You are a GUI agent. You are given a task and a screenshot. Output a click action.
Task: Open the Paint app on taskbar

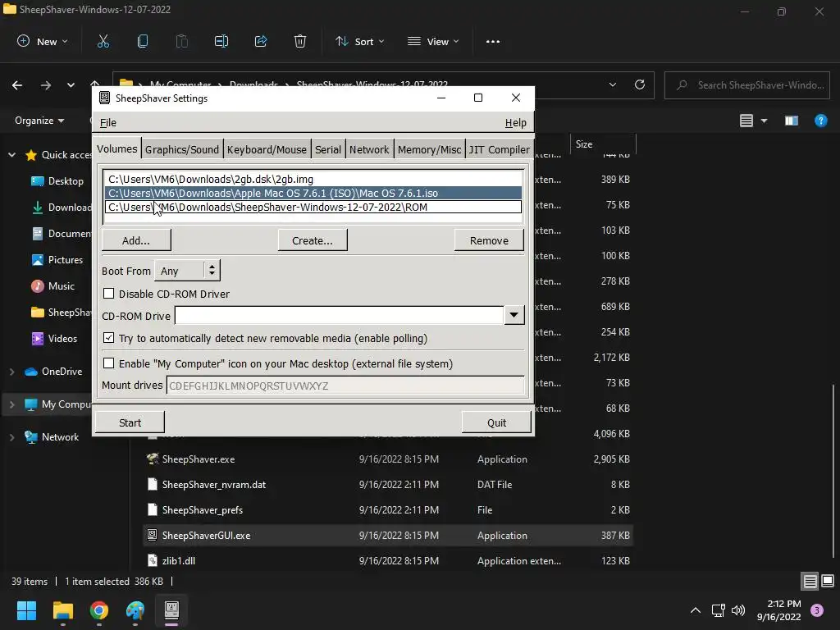pos(135,610)
